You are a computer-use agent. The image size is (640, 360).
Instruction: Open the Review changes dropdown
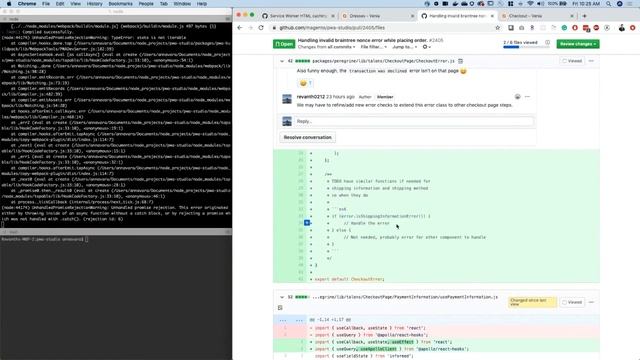click(x=578, y=44)
